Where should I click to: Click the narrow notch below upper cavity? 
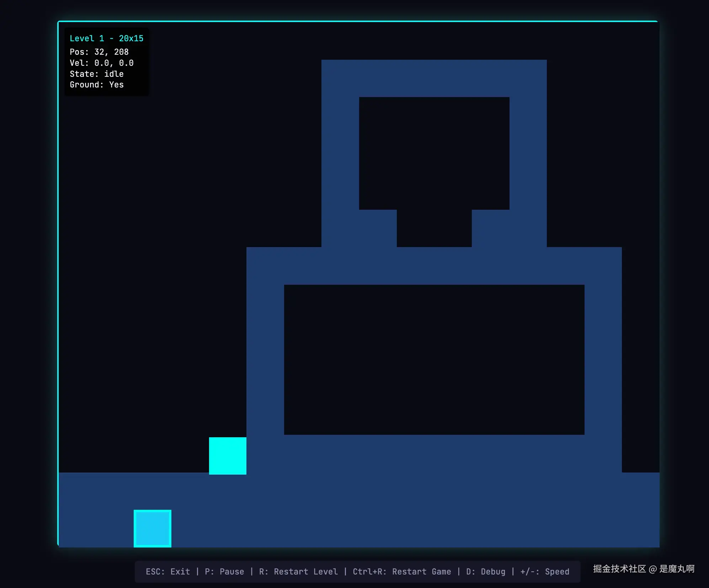click(x=434, y=228)
